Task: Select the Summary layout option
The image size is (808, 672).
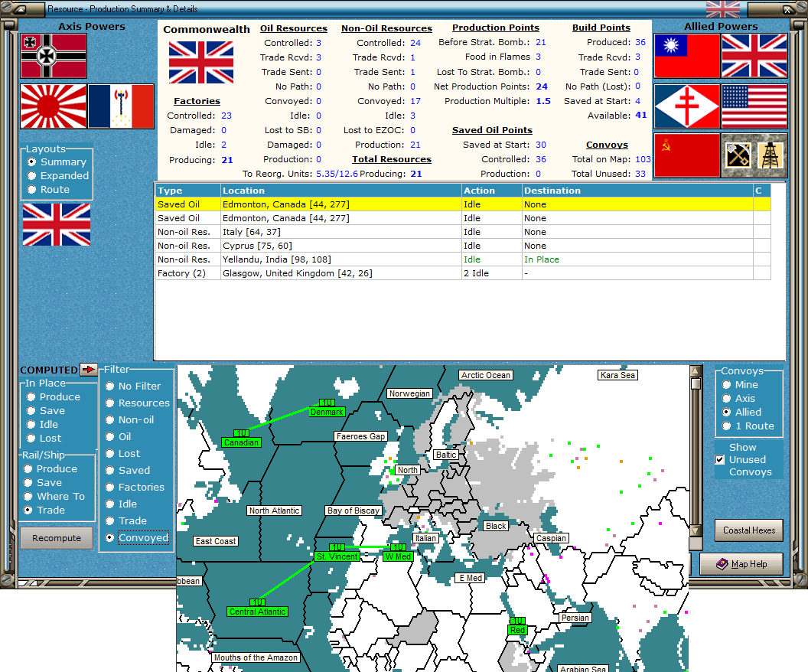Action: 57,161
